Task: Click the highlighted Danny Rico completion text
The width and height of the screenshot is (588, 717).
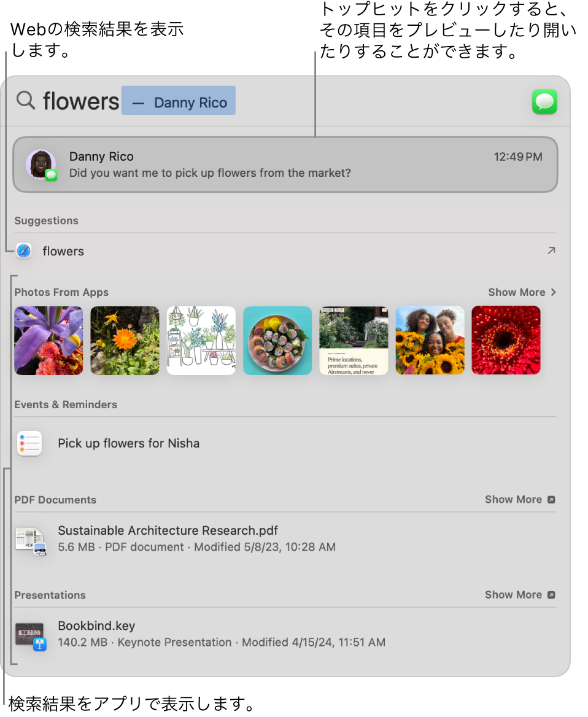Action: 179,100
